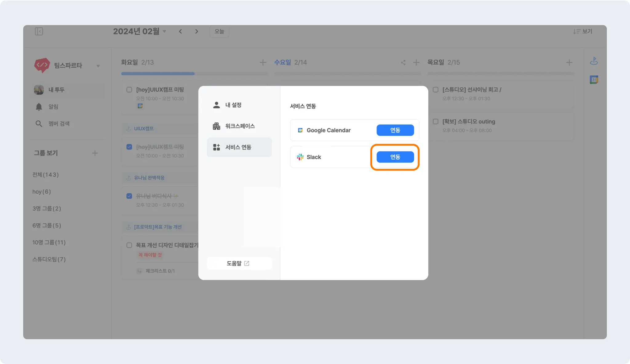This screenshot has width=630, height=364.
Task: Click the Slack 연동 button
Action: [395, 157]
